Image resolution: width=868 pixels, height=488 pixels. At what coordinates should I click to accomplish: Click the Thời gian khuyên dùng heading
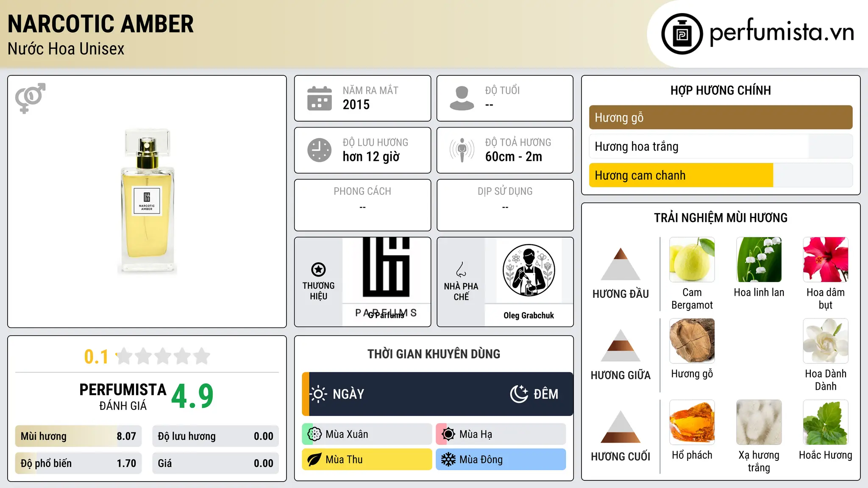[434, 354]
